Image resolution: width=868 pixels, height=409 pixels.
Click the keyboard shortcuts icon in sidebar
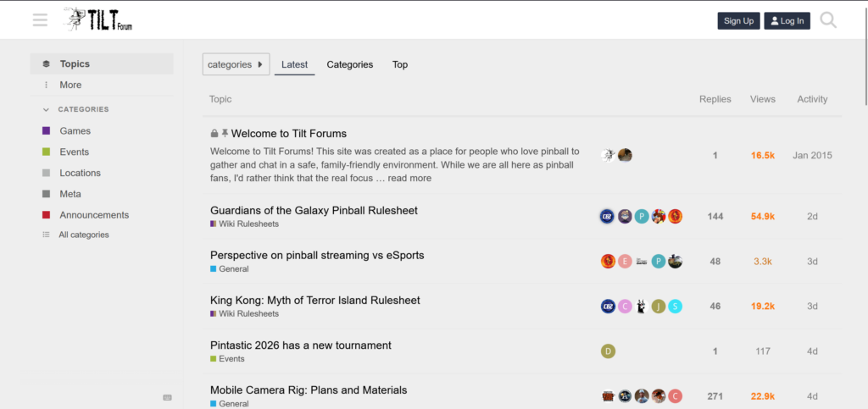coord(167,397)
